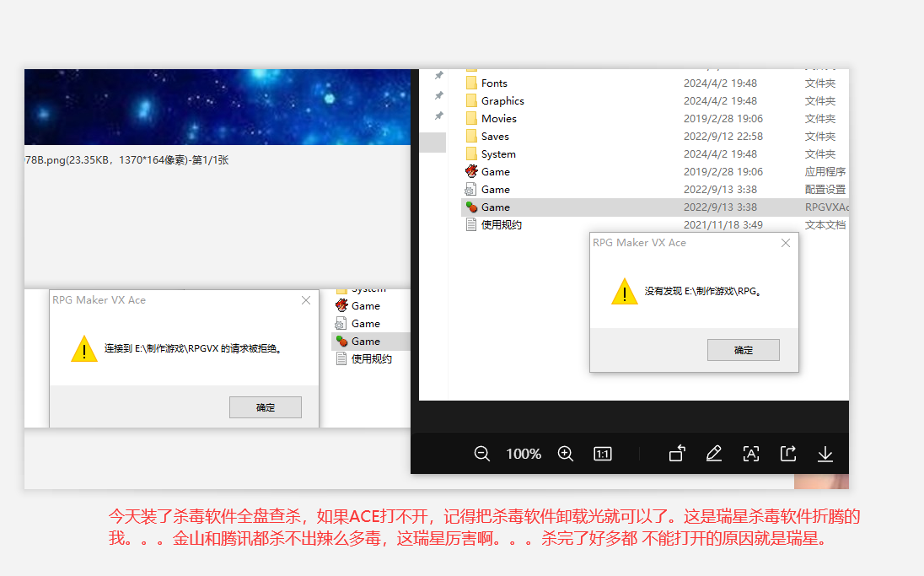This screenshot has width=924, height=576.
Task: Select 使用规约 file in left window
Action: pos(363,358)
